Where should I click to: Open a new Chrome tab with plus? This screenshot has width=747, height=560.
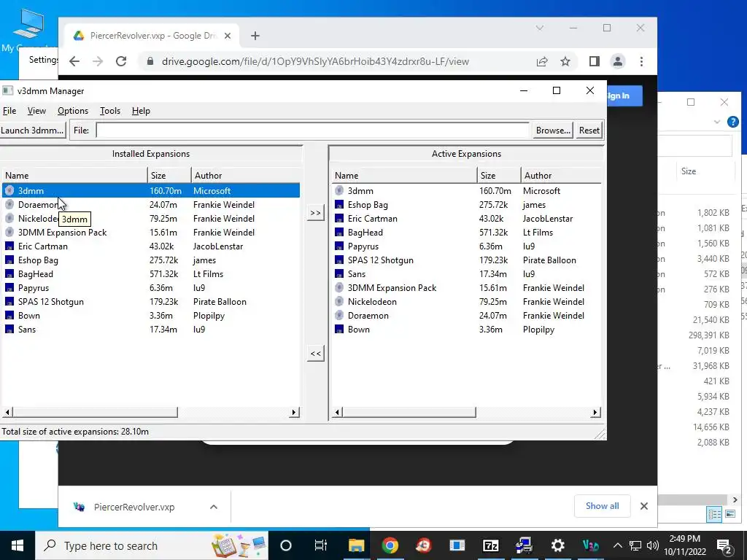click(x=255, y=36)
